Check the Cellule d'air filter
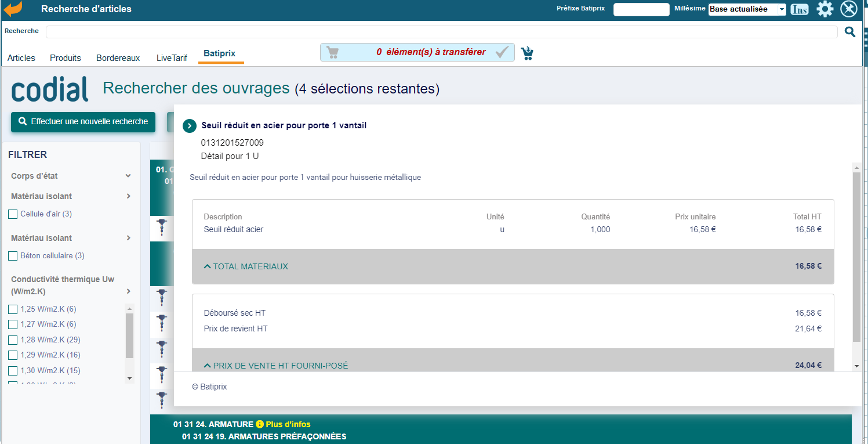The height and width of the screenshot is (444, 868). tap(13, 214)
